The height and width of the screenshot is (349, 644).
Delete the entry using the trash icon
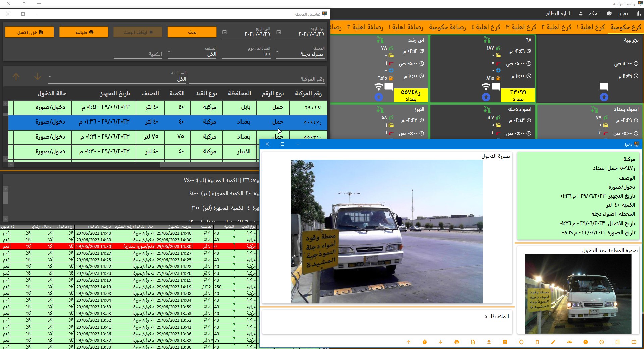pos(537,342)
